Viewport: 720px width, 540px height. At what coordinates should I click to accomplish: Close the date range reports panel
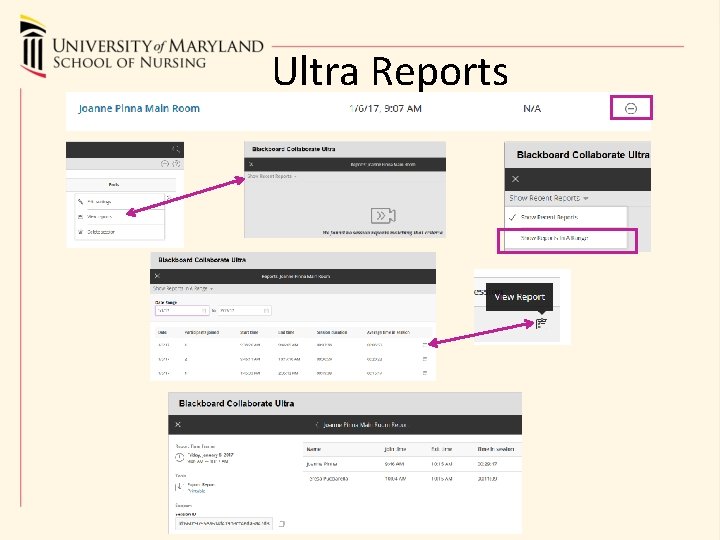[157, 276]
